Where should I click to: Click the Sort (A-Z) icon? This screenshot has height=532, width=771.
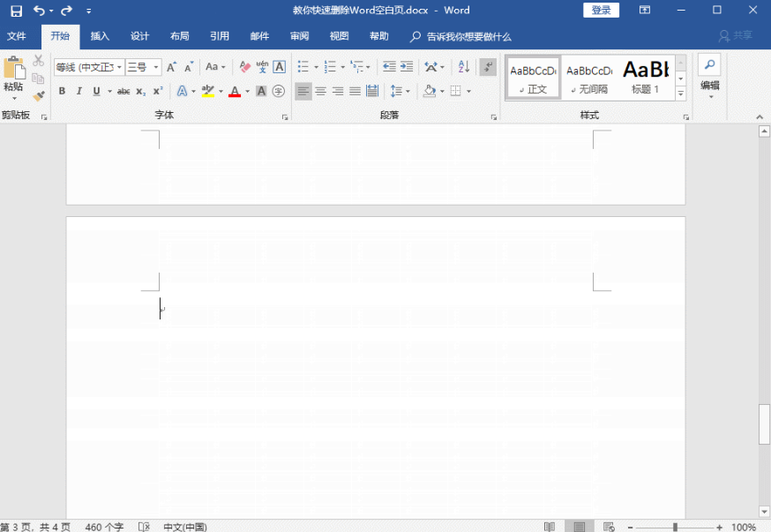click(x=464, y=67)
